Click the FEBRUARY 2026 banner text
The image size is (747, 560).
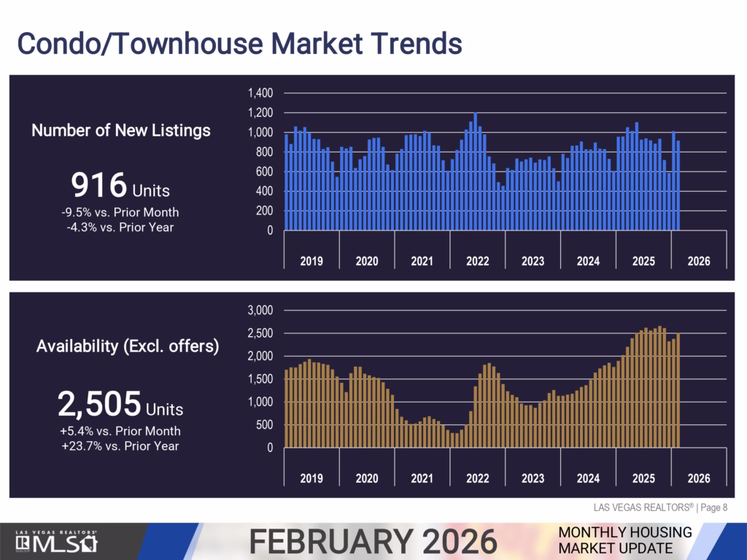point(373,542)
